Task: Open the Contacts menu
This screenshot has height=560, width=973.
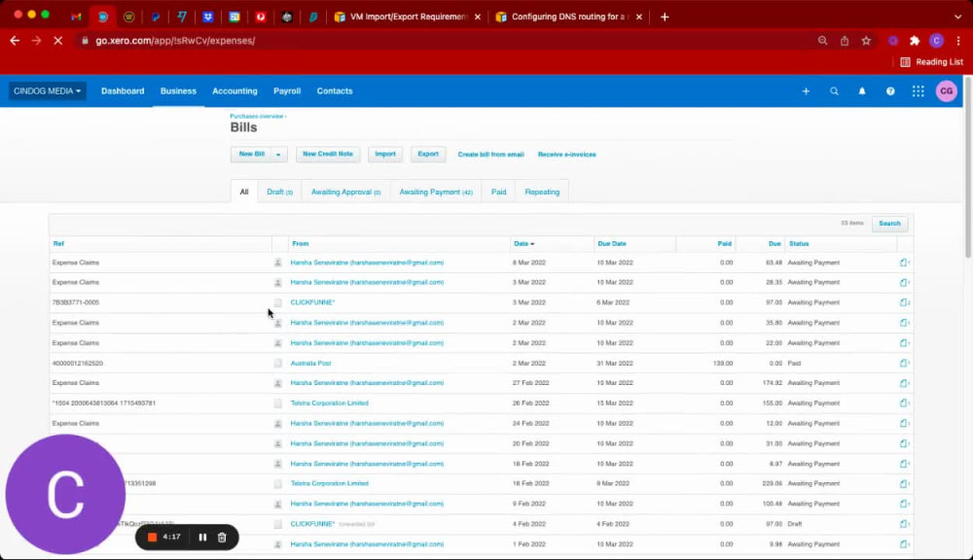Action: (335, 91)
